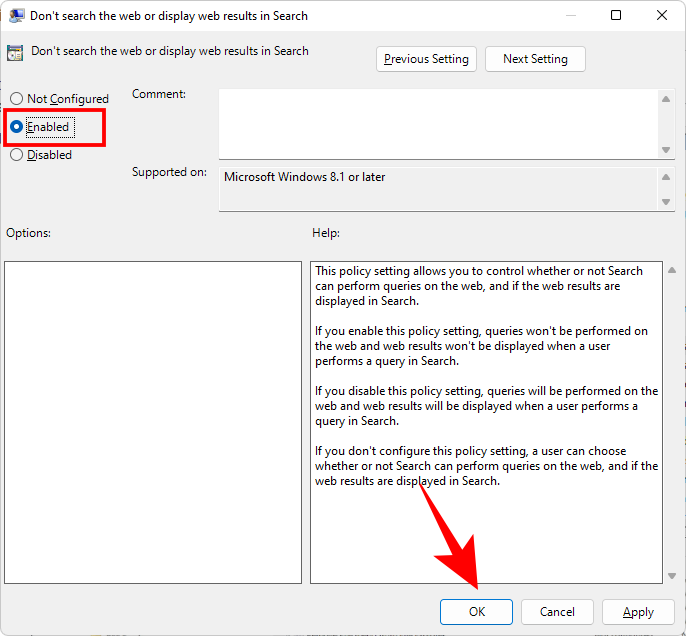Focus the Comment text field
The image size is (686, 636).
coord(438,124)
